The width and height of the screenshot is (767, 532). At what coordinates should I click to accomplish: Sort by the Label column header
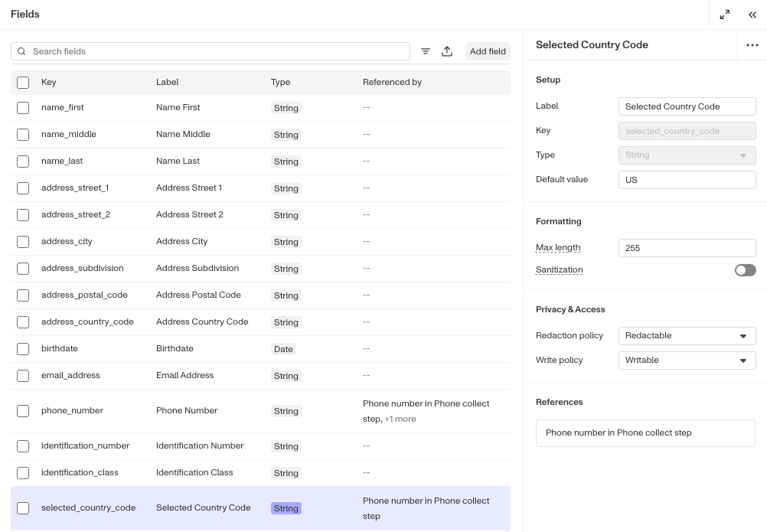(x=168, y=82)
